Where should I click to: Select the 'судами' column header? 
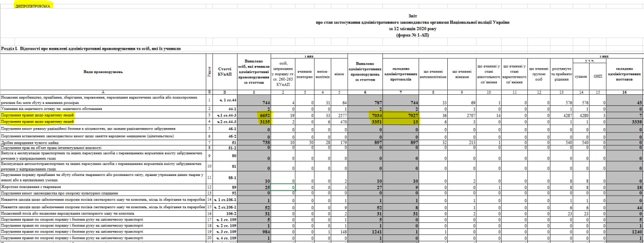click(580, 76)
